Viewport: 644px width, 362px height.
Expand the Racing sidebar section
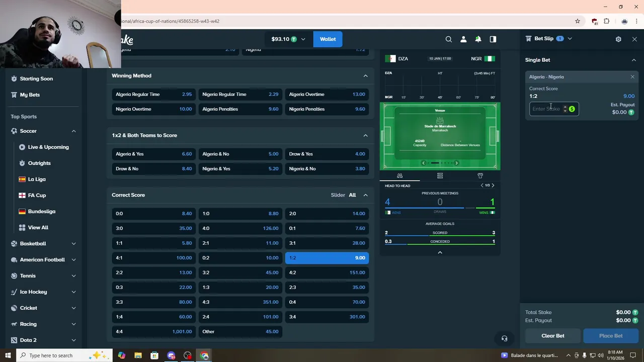click(x=73, y=324)
